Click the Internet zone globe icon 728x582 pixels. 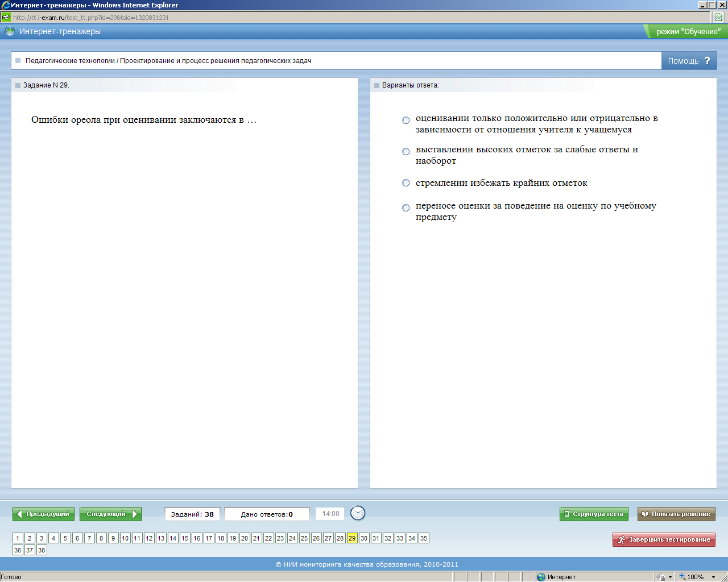[x=541, y=577]
